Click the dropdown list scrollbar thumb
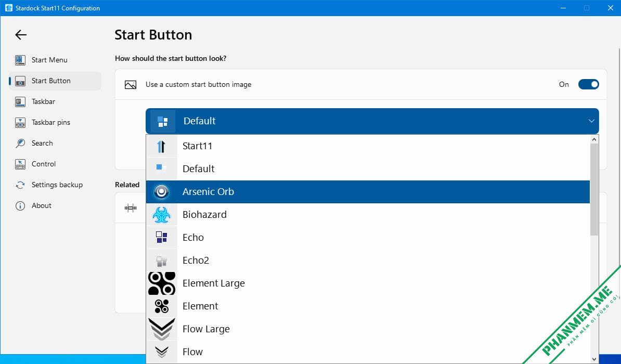621x364 pixels. [594, 190]
